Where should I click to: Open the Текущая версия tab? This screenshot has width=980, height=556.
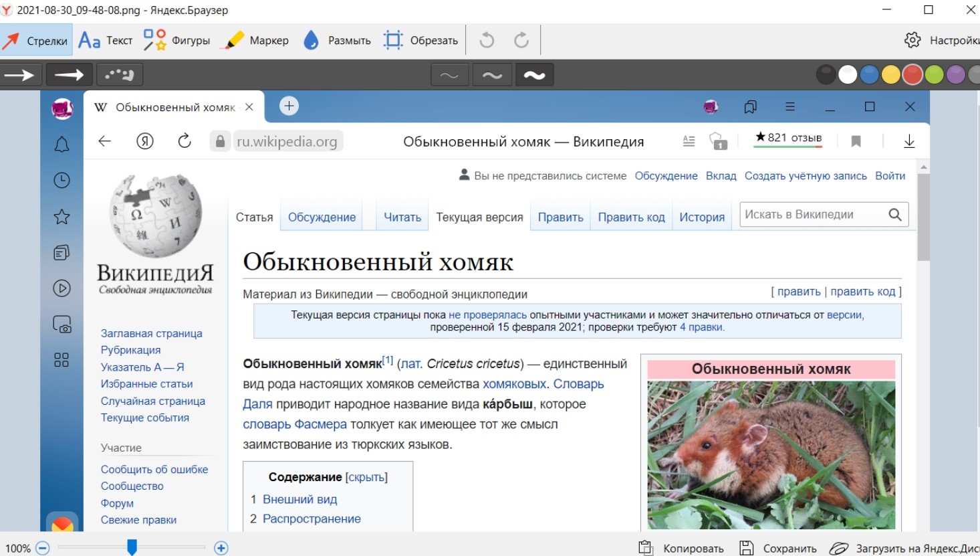479,217
